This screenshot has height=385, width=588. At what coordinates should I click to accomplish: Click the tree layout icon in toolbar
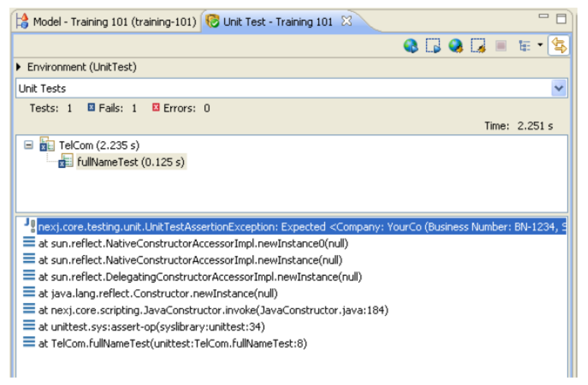coord(524,46)
